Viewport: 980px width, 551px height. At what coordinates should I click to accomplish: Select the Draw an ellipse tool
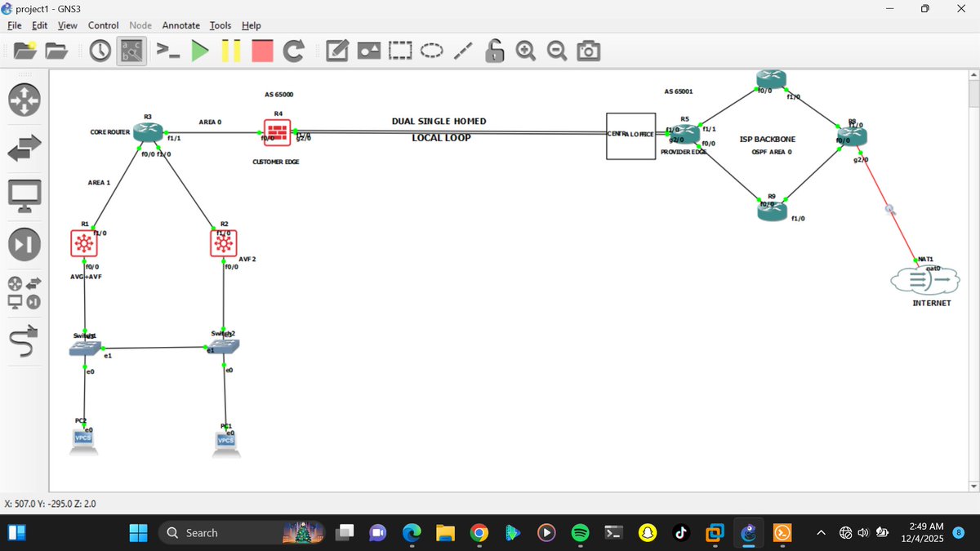point(431,51)
